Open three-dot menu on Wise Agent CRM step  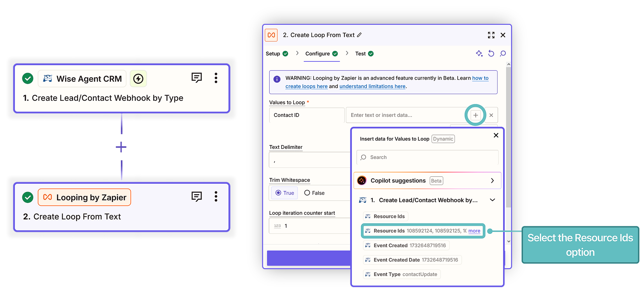click(216, 78)
